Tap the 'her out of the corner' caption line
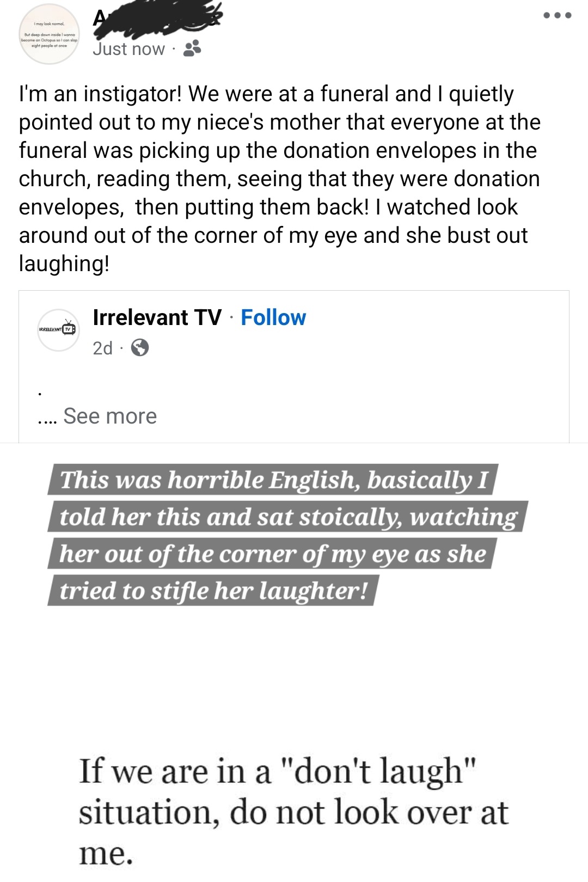Screen dimensions: 588x882 tap(272, 554)
